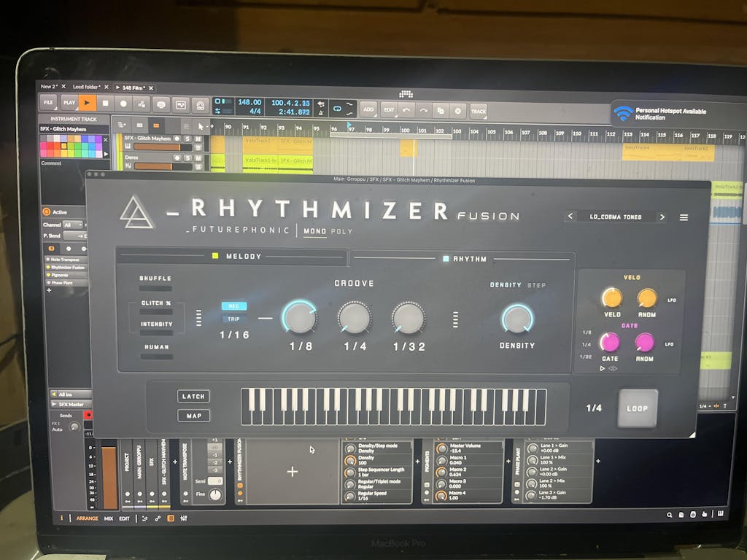Click the undo arrow icon next to EDIT
The image size is (747, 560).
pos(406,109)
